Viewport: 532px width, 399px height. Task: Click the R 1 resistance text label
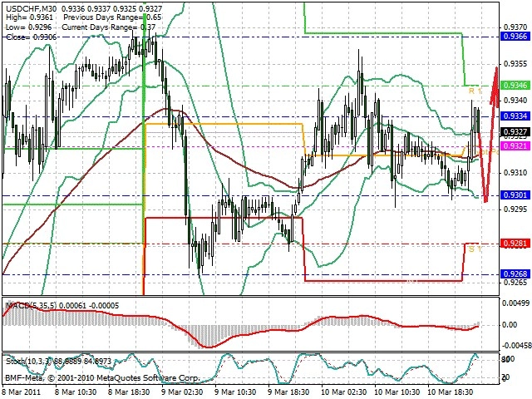tap(475, 91)
